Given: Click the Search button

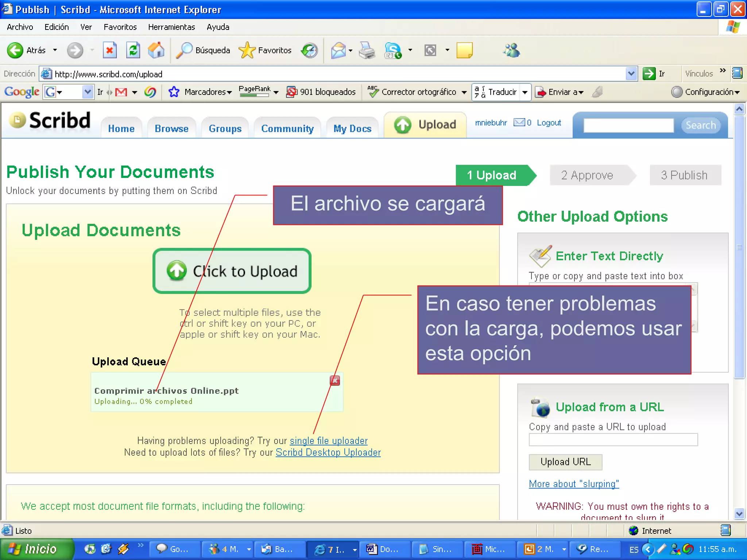Looking at the screenshot, I should tap(701, 125).
